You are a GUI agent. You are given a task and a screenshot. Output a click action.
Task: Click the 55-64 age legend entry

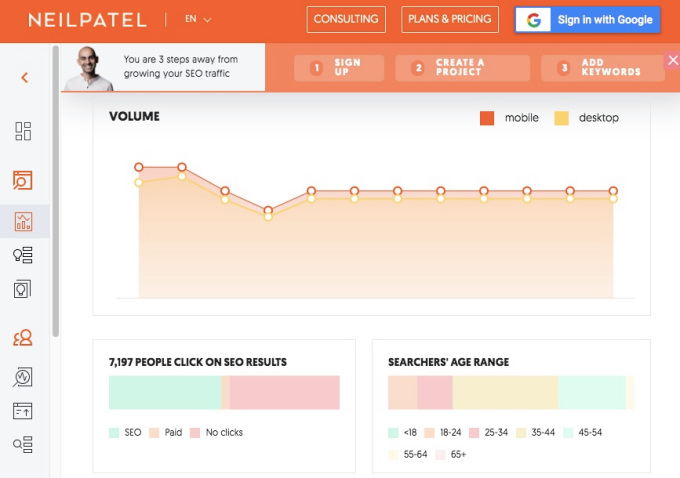tap(408, 455)
